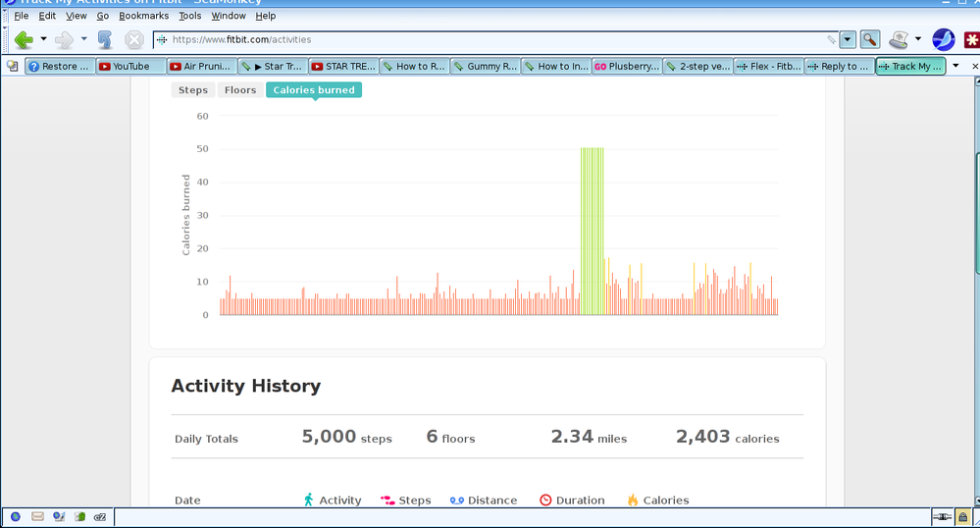Screen dimensions: 980x528
Task: Open Mail & Newsgroups from status bar
Action: (x=37, y=517)
